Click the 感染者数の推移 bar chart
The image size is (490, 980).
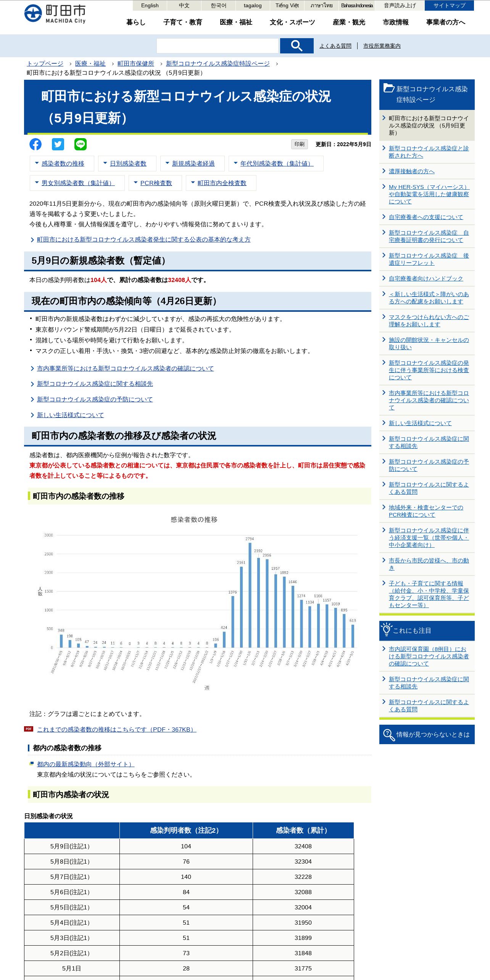[x=198, y=603]
